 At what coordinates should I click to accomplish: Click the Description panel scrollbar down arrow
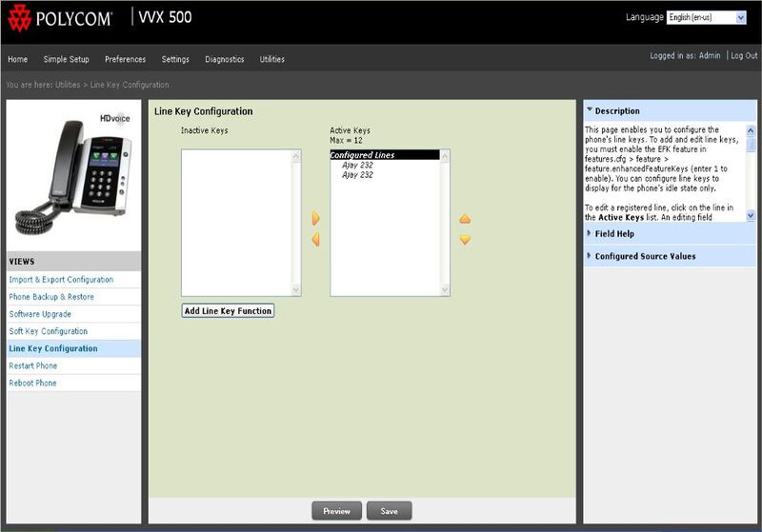pyautogui.click(x=751, y=216)
